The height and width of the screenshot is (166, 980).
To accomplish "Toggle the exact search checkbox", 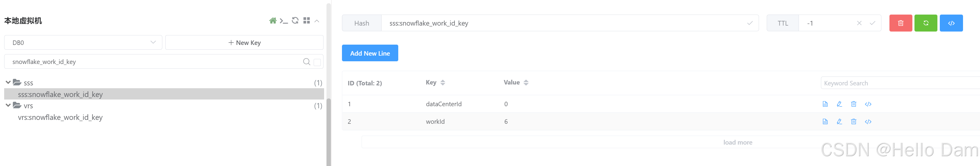I will 317,62.
